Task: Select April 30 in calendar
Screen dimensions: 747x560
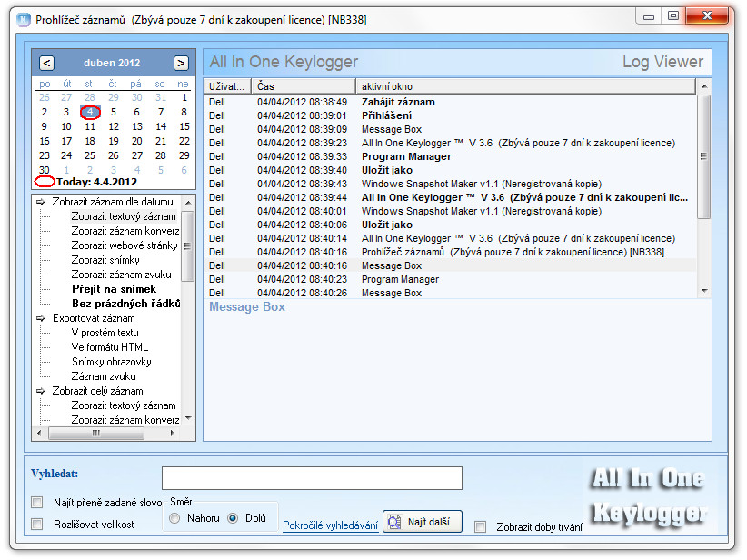Action: tap(45, 170)
